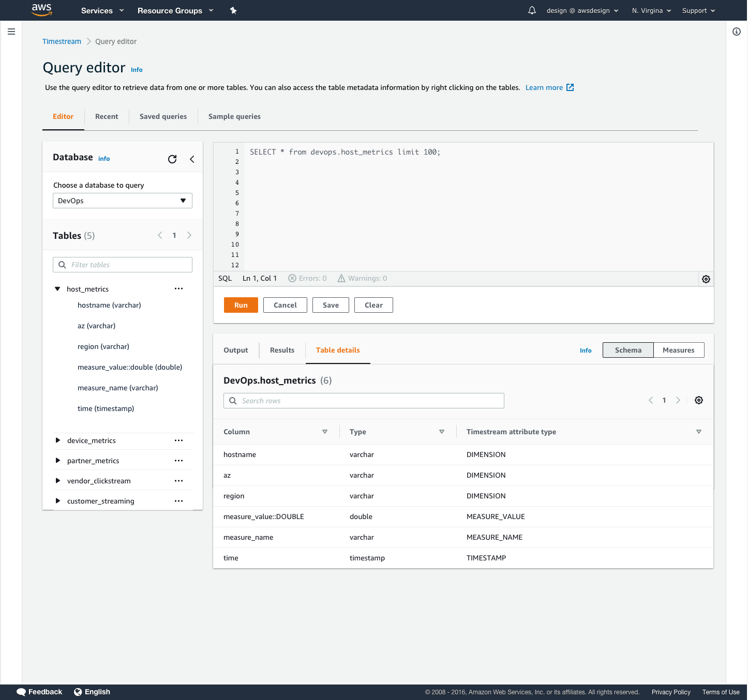Viewport: 748px width, 700px height.
Task: Select the measure_name (varchar) column
Action: 118,388
